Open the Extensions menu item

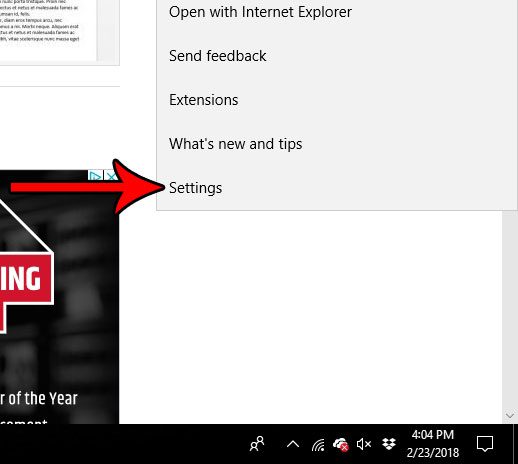337,100
